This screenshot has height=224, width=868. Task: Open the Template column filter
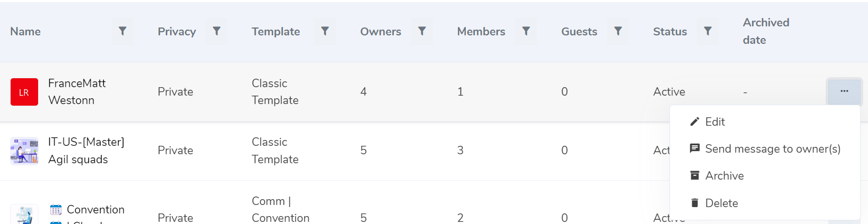pos(325,31)
